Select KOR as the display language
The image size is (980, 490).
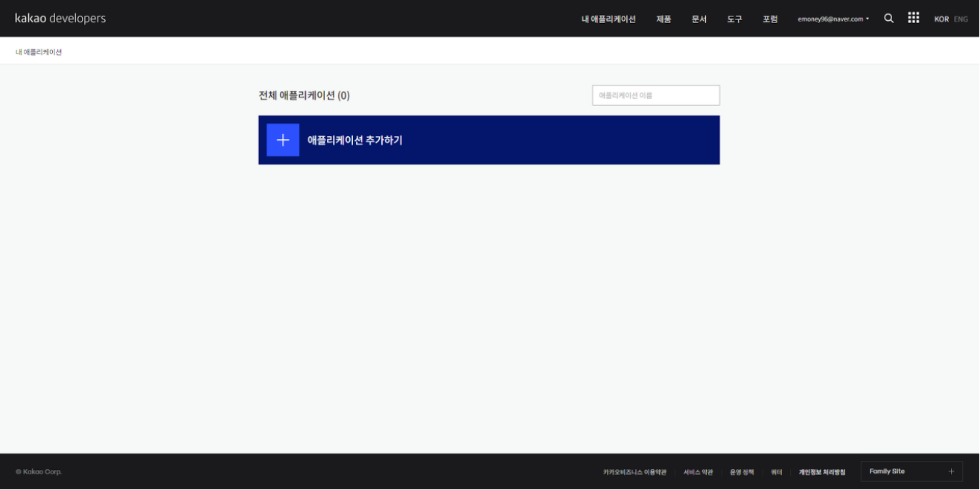941,19
